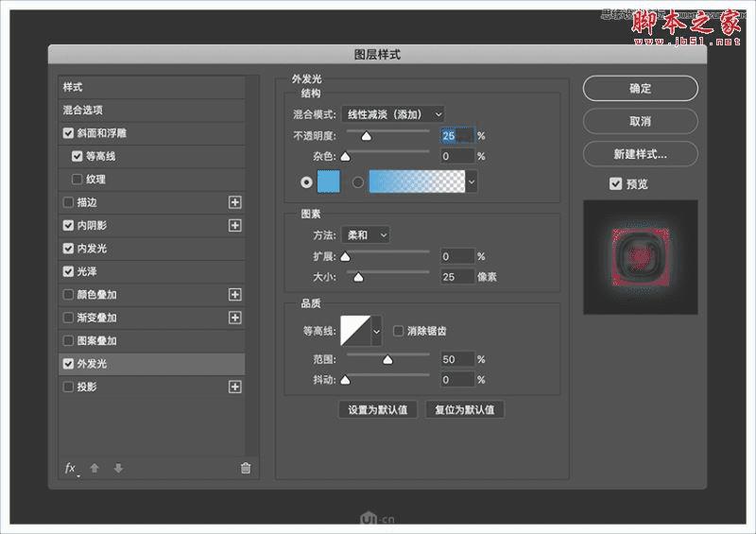This screenshot has height=534, width=756.
Task: Enable the Pattern Overlay (图案叠加) checkbox
Action: pyautogui.click(x=68, y=340)
